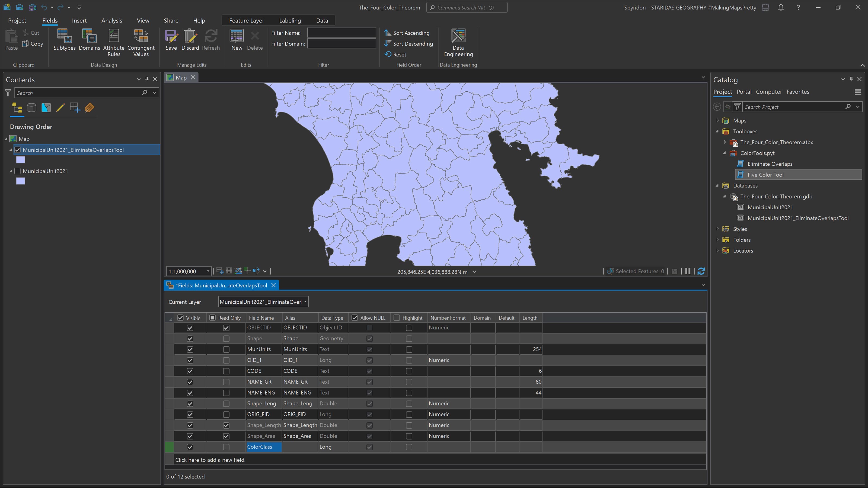Screen dimensions: 868x488
Task: Click the Domains icon in the ribbon
Action: tap(89, 36)
